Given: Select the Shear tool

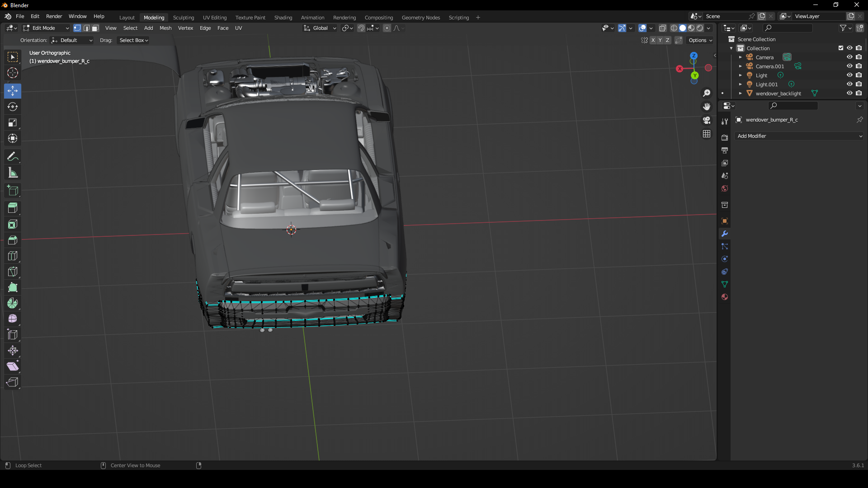Looking at the screenshot, I should [13, 366].
